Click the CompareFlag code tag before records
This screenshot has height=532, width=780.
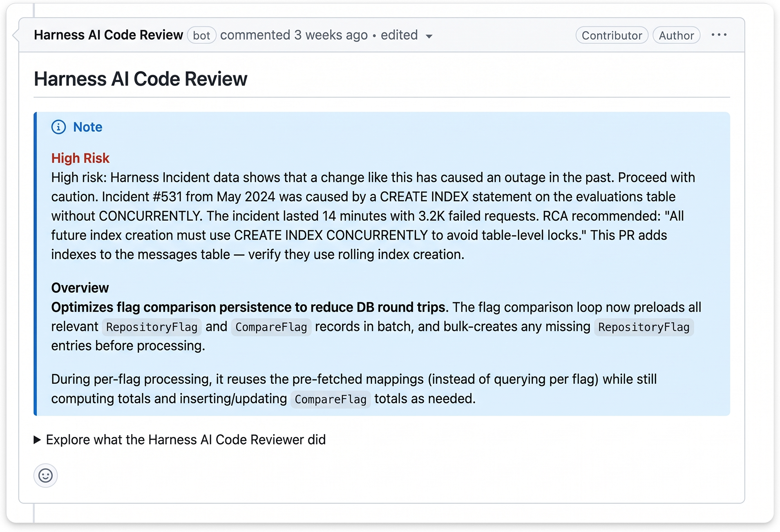point(271,327)
